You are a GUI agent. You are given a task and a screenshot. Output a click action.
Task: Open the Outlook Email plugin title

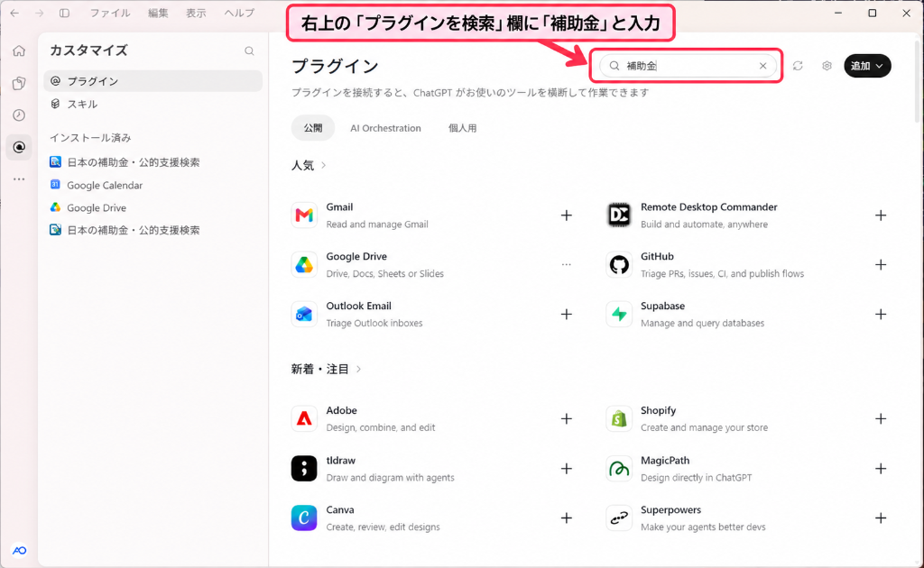[x=359, y=306]
